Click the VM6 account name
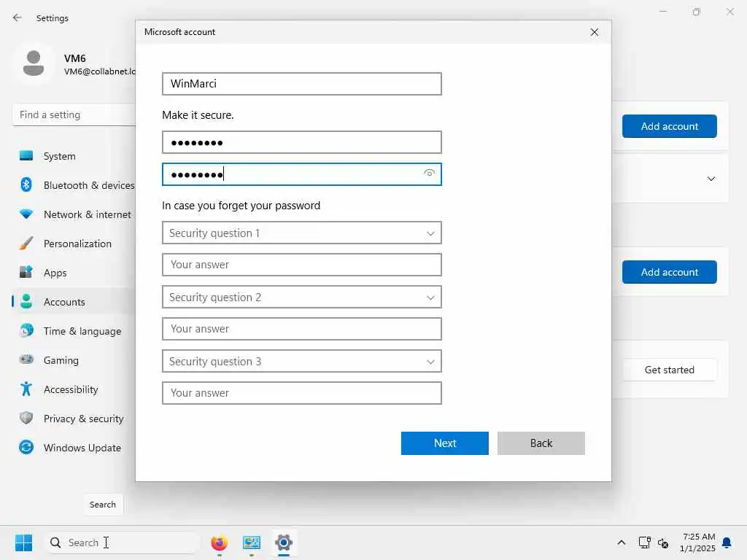This screenshot has height=560, width=747. (x=75, y=58)
